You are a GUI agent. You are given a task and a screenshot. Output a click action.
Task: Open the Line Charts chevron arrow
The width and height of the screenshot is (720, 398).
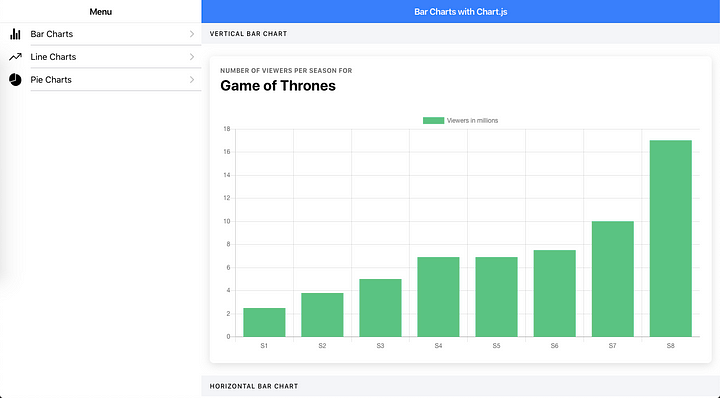(192, 57)
